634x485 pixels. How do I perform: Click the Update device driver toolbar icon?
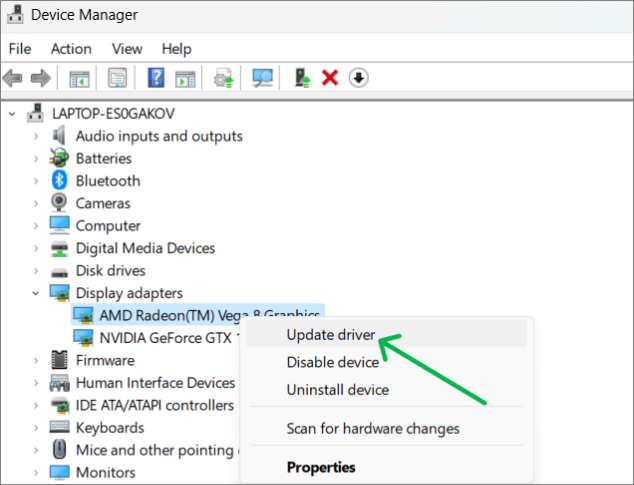[302, 78]
